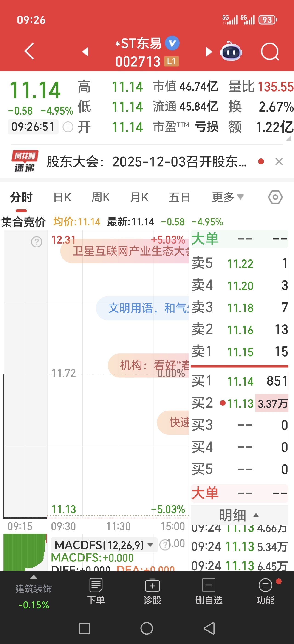This screenshot has height=644, width=294.
Task: Tap Android home circle button
Action: click(147, 628)
